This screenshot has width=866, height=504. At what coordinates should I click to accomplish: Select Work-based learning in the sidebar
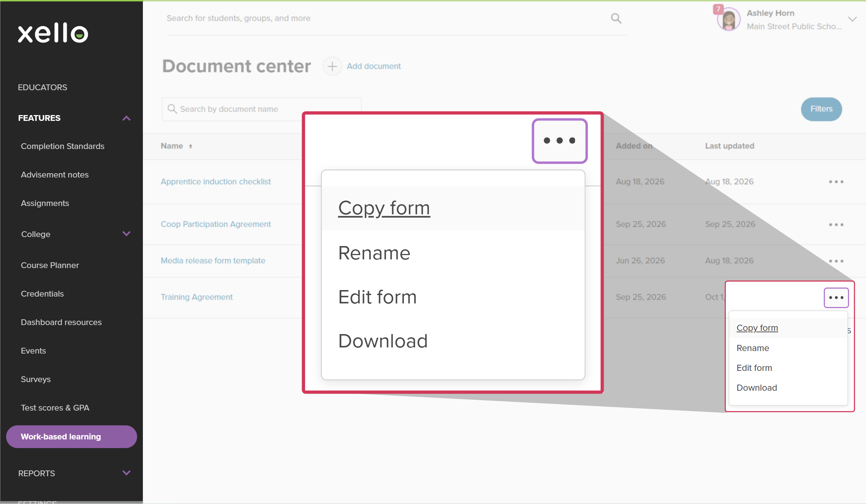(71, 437)
